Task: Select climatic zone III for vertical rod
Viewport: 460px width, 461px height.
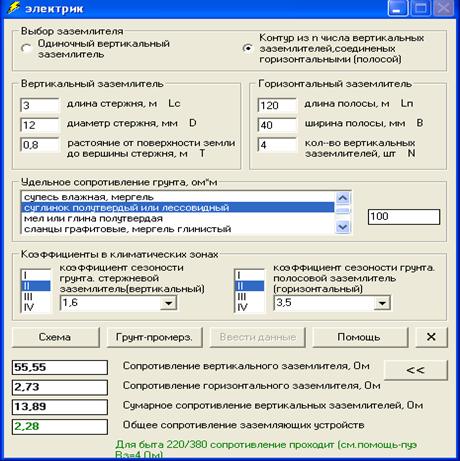Action: click(36, 296)
